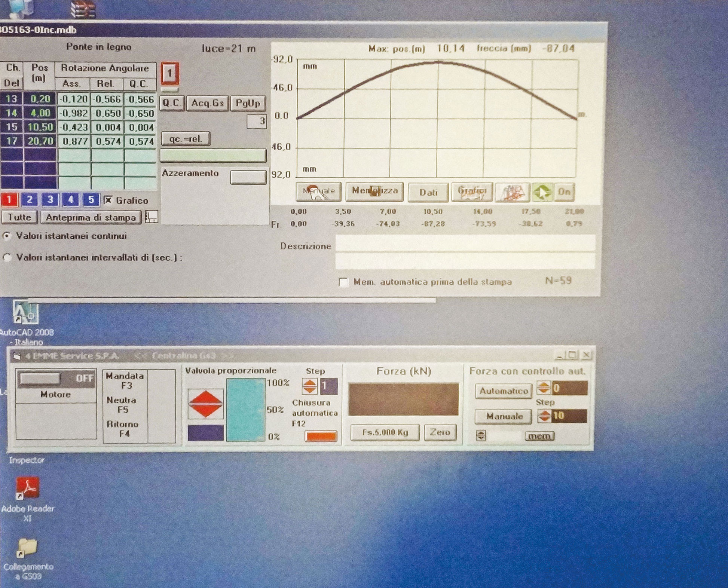Click the red diamond proportional valve control

coord(205,404)
